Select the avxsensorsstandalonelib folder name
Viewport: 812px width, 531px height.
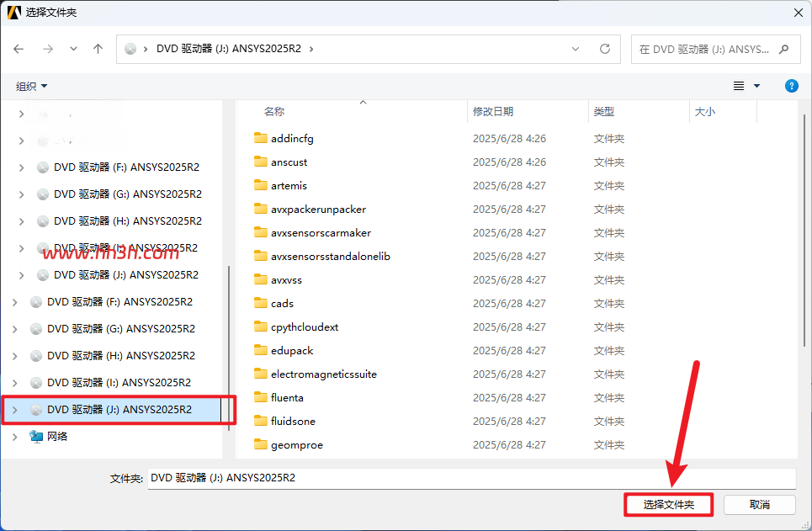coord(331,256)
